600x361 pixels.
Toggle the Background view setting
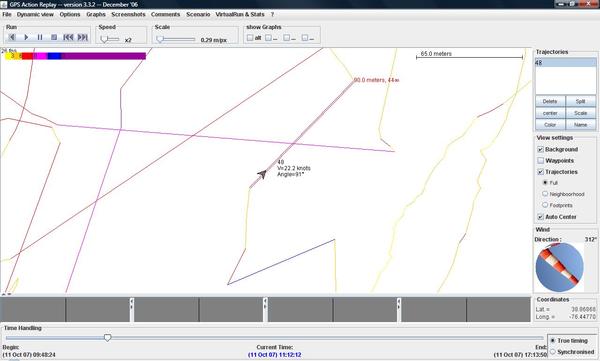click(x=540, y=149)
